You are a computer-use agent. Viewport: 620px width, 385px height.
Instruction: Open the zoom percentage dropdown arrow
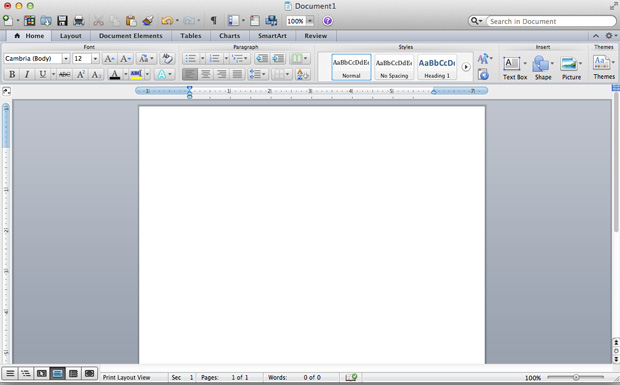click(x=310, y=21)
